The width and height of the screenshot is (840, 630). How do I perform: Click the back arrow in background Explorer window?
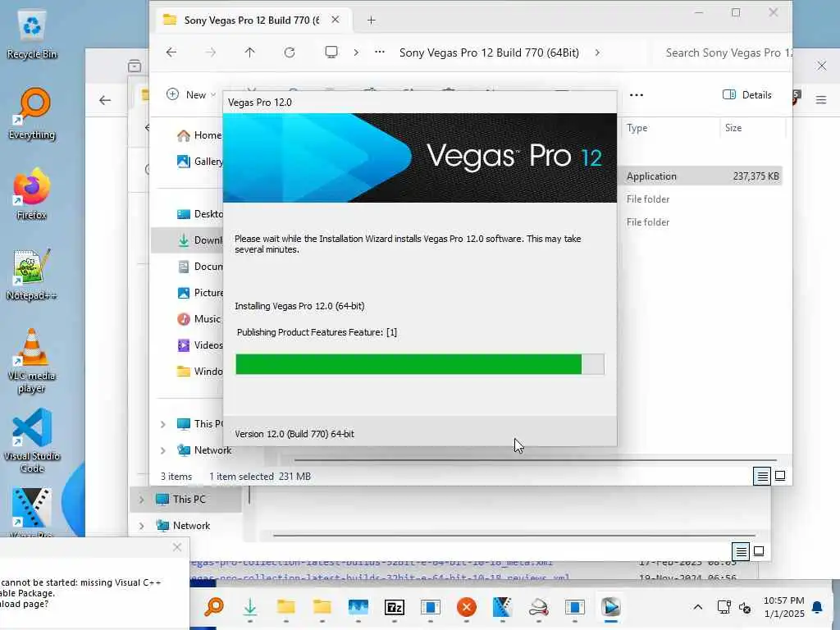[105, 100]
